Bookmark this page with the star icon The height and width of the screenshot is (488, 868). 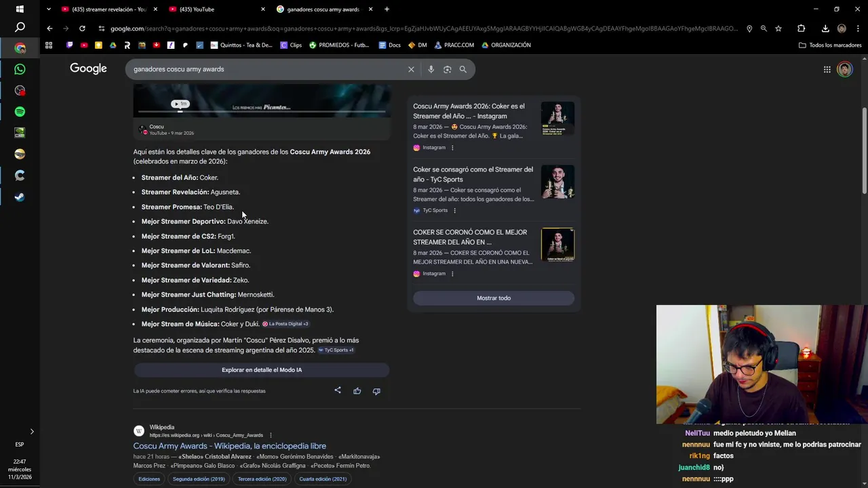click(x=778, y=28)
